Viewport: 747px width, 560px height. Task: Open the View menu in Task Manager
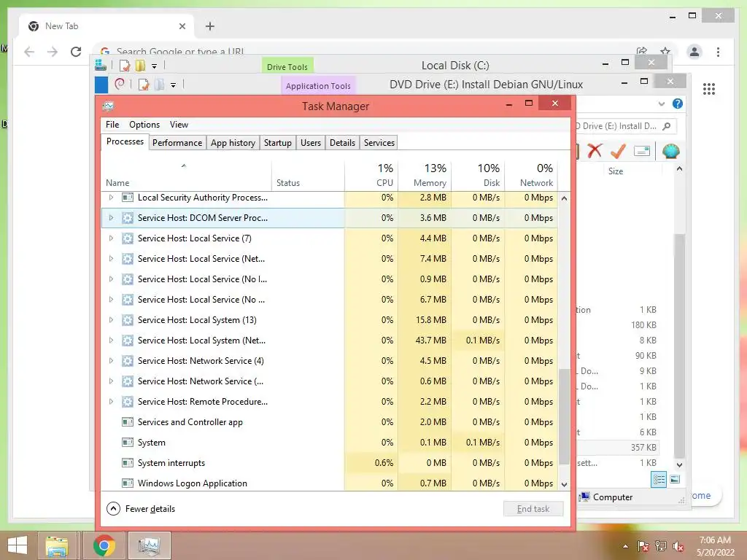click(179, 125)
